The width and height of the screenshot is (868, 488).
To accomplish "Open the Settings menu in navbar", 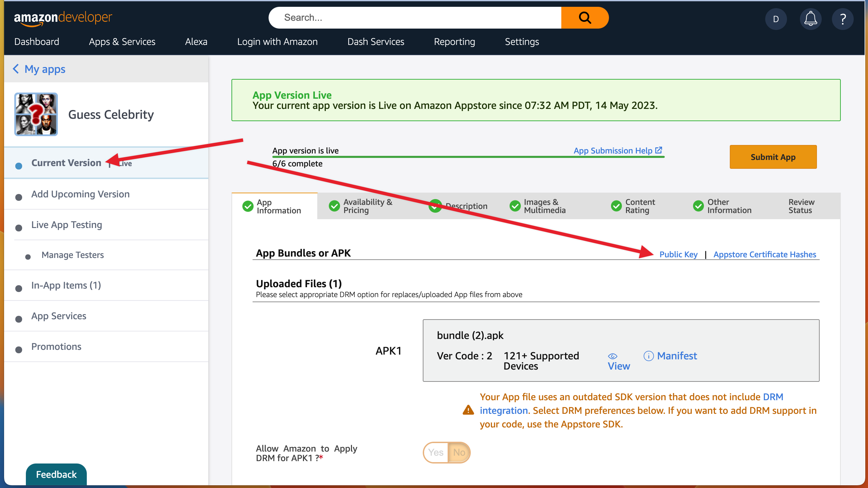I will pyautogui.click(x=521, y=42).
